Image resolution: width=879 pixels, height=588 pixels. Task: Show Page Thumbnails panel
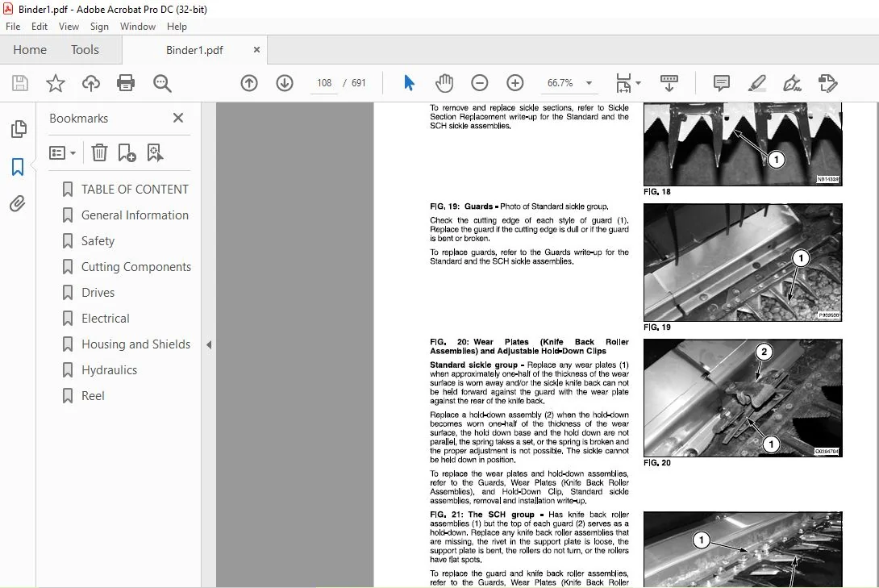(19, 129)
